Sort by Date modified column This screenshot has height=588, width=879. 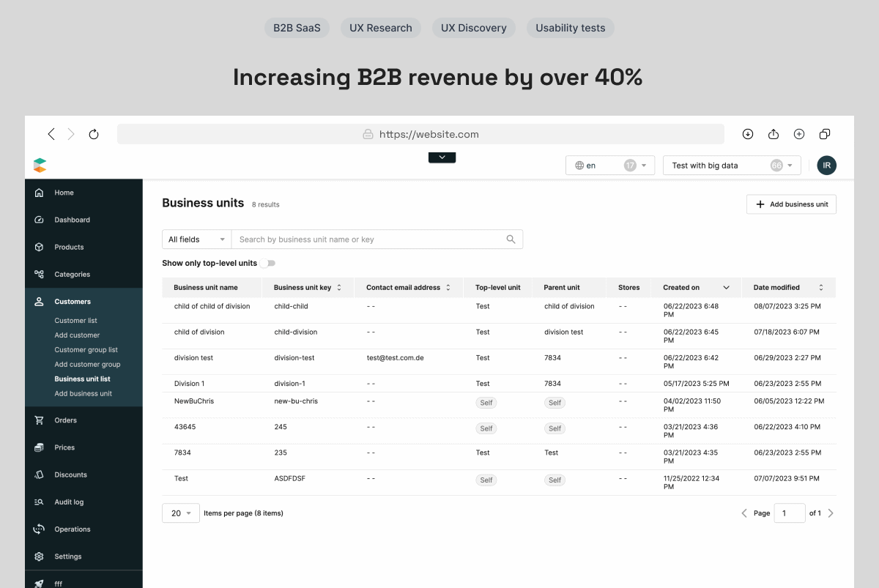point(789,288)
